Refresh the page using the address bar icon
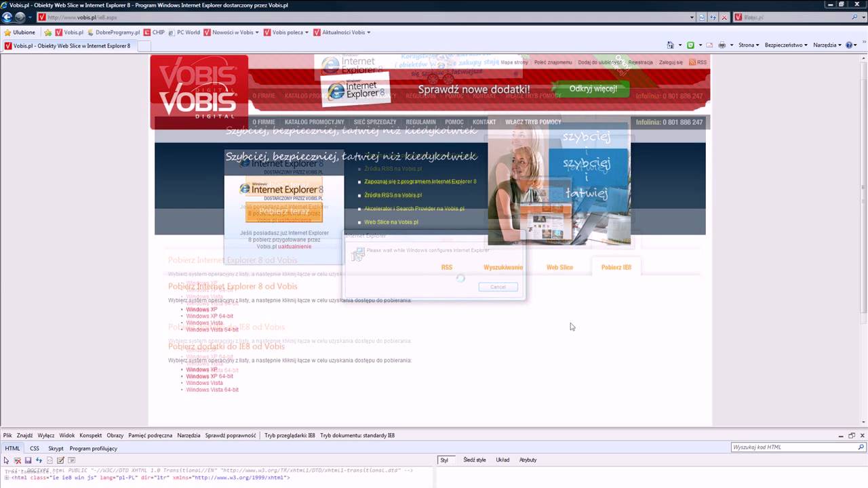 point(713,18)
